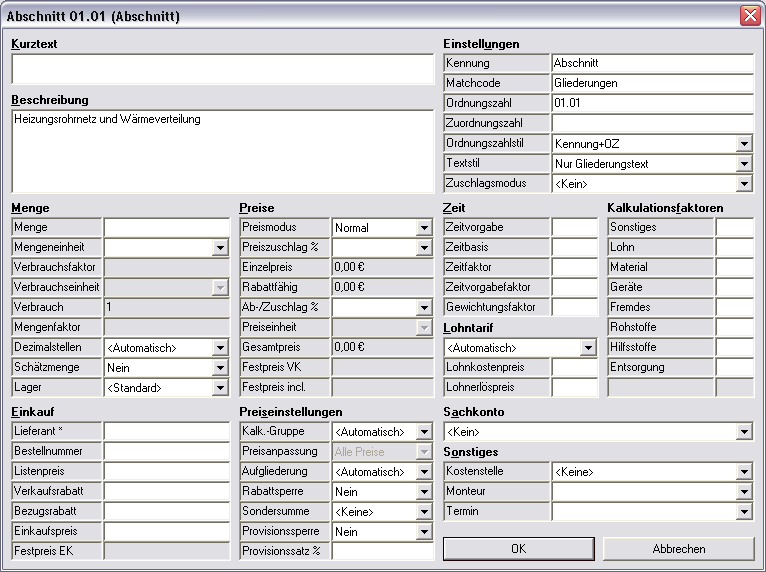Click the Lohn Kalkulationsfaktor field

(735, 247)
